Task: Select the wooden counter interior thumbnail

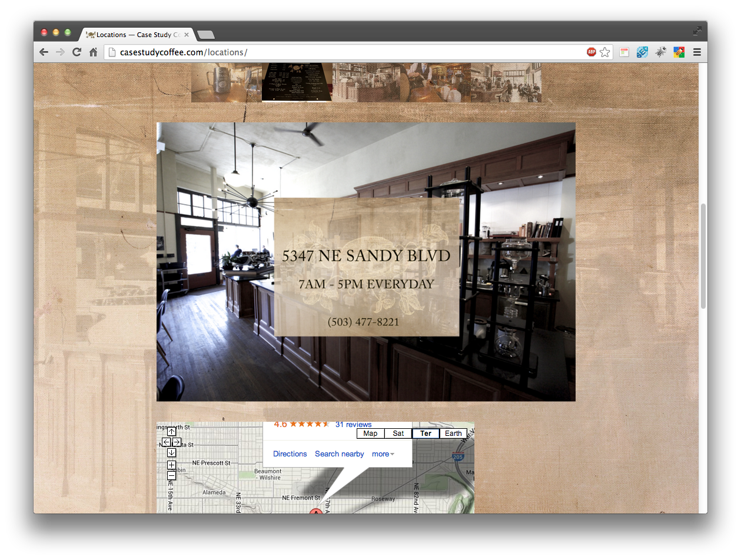Action: (367, 82)
